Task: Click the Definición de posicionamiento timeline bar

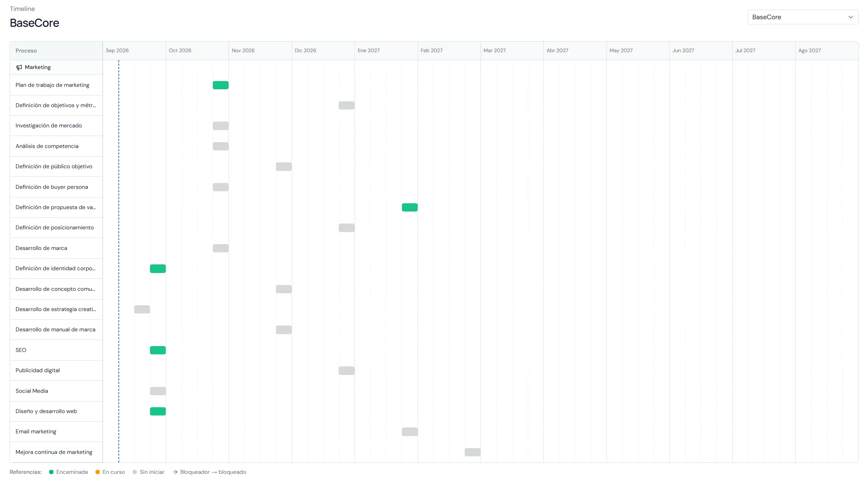Action: tap(347, 228)
